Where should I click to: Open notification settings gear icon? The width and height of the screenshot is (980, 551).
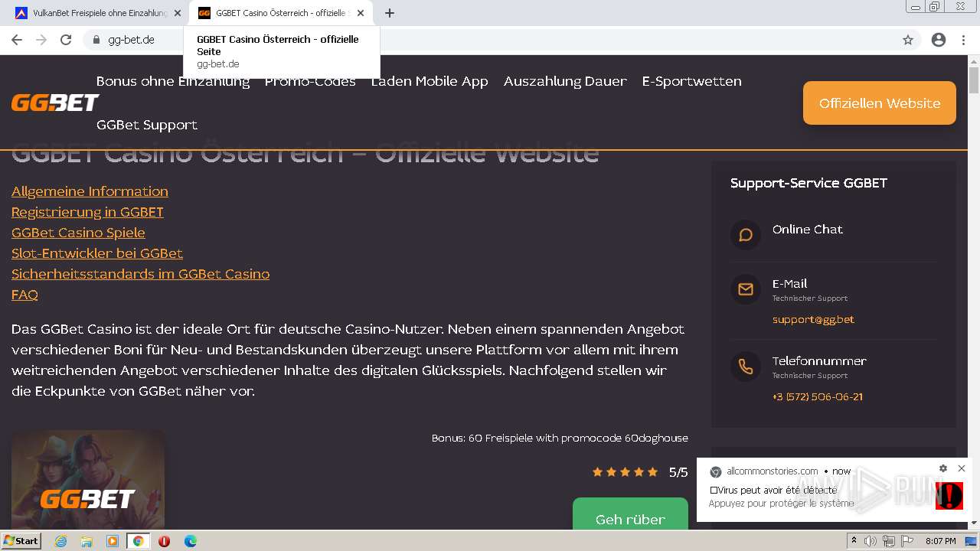(x=943, y=468)
